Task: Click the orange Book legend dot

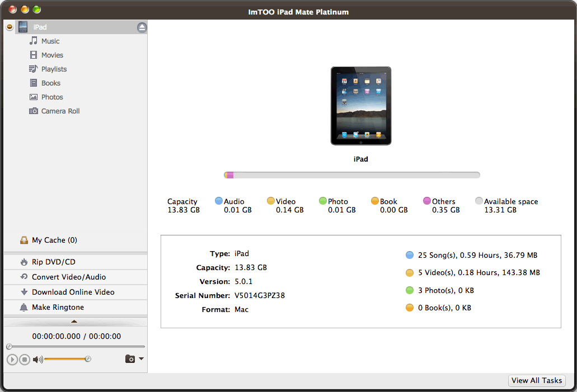Action: coord(375,201)
